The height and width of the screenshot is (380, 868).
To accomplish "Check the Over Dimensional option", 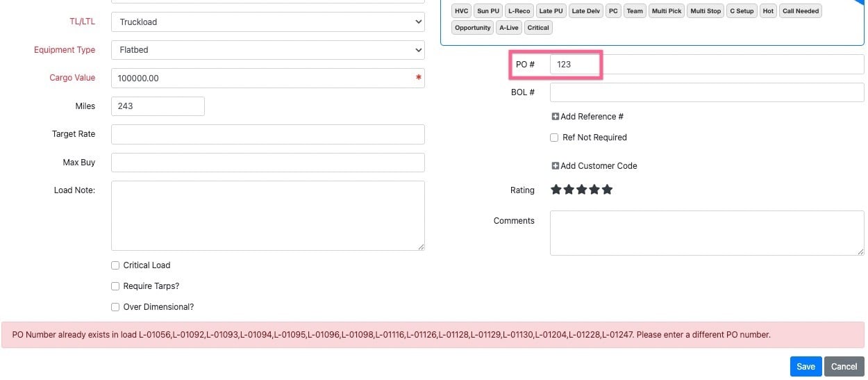I will 115,307.
